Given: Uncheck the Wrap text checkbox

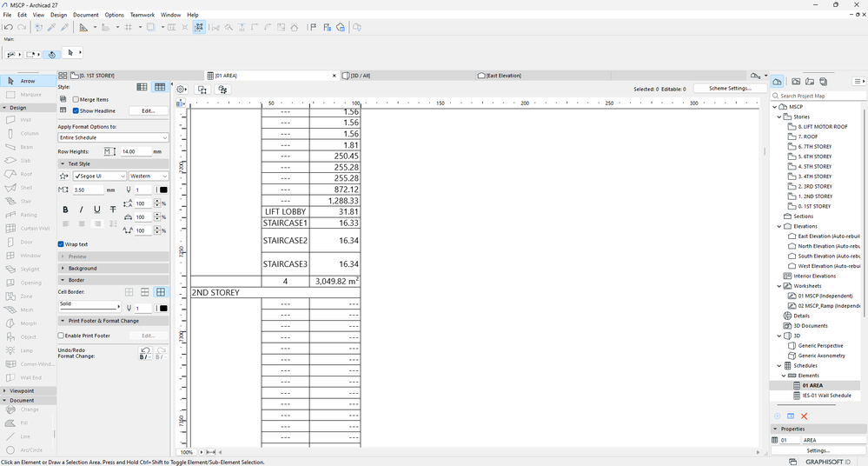Looking at the screenshot, I should pyautogui.click(x=61, y=244).
